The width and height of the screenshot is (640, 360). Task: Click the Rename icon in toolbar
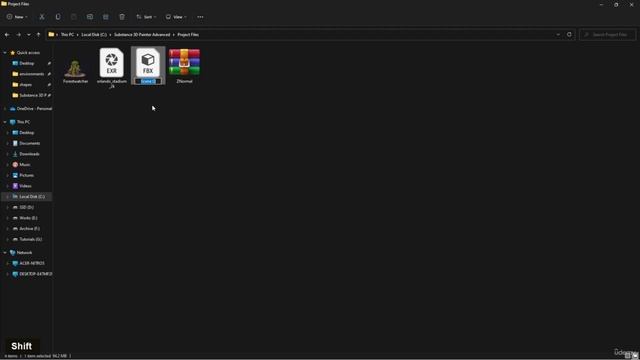pos(90,17)
